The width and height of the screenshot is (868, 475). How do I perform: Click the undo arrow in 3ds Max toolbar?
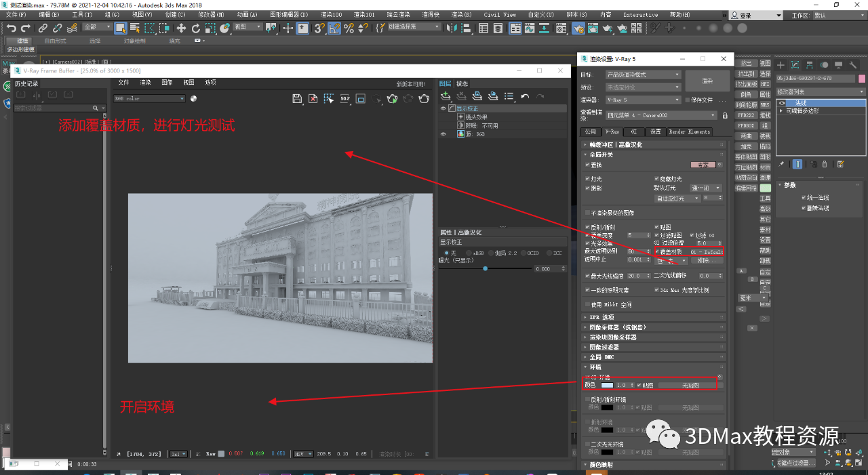(x=11, y=28)
